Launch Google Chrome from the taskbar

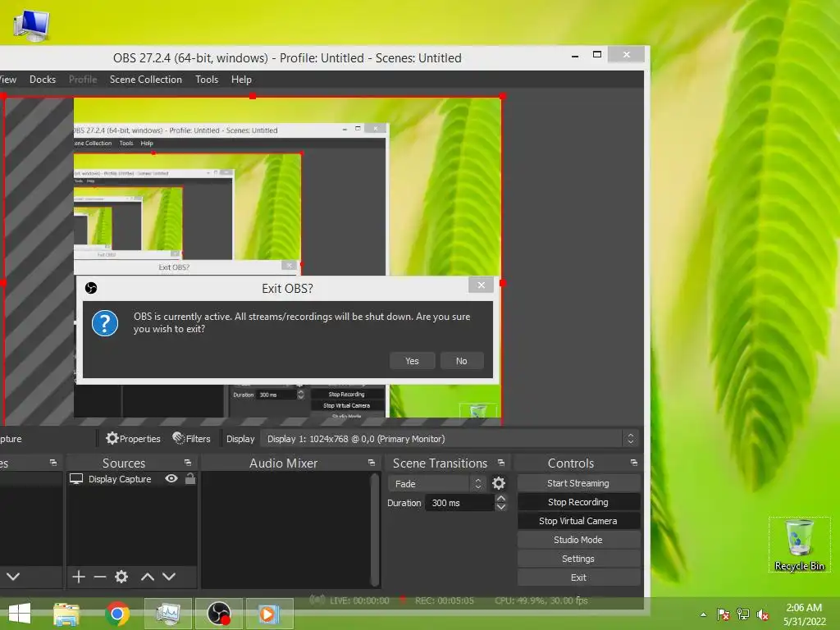tap(117, 614)
